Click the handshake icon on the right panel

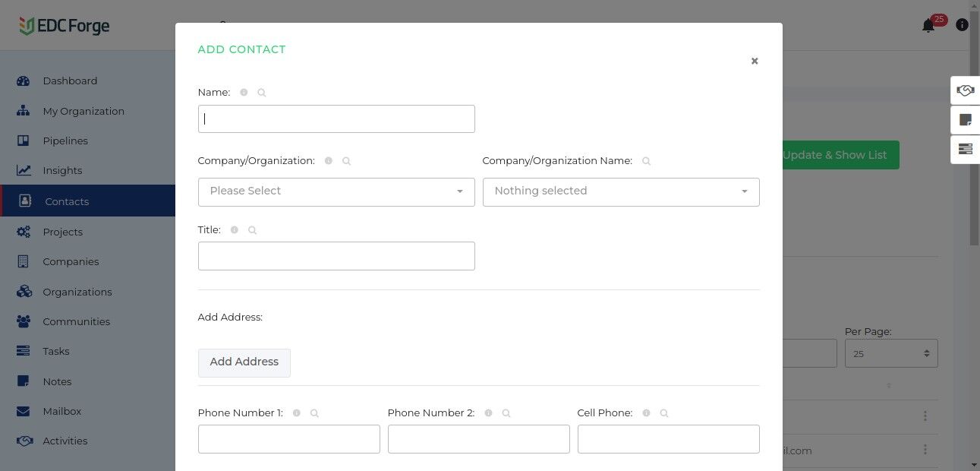965,90
